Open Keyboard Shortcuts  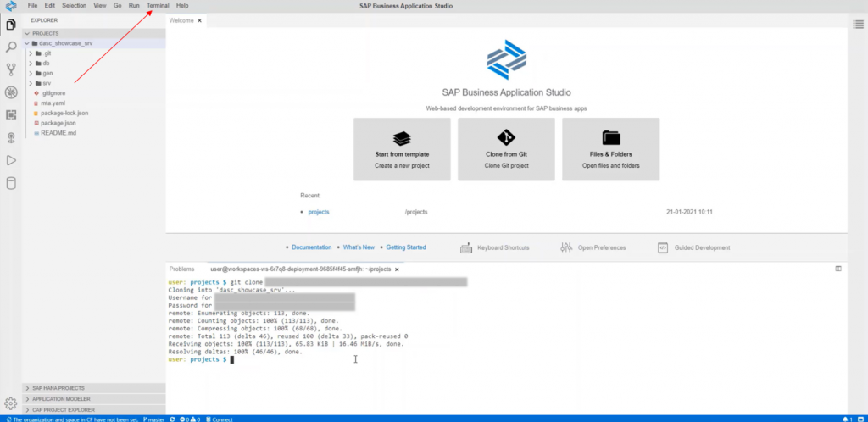point(494,247)
